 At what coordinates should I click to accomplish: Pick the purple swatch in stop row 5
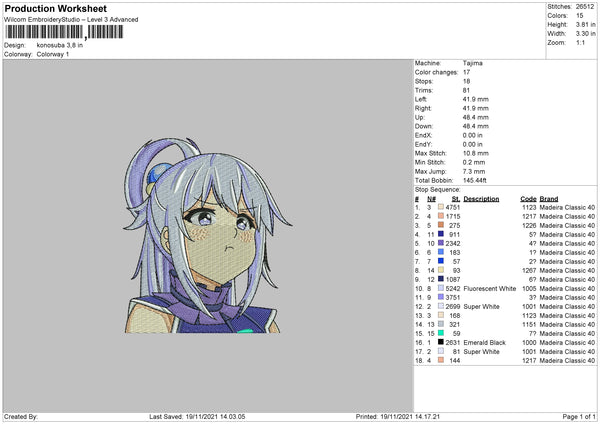[x=441, y=243]
